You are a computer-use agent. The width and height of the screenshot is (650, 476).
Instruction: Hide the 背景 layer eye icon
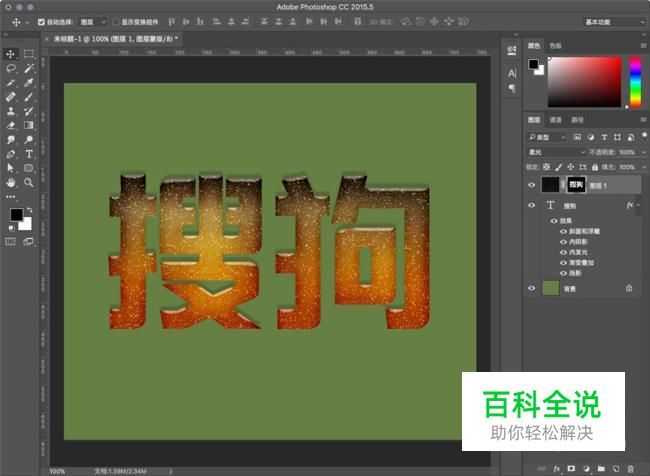click(x=531, y=288)
